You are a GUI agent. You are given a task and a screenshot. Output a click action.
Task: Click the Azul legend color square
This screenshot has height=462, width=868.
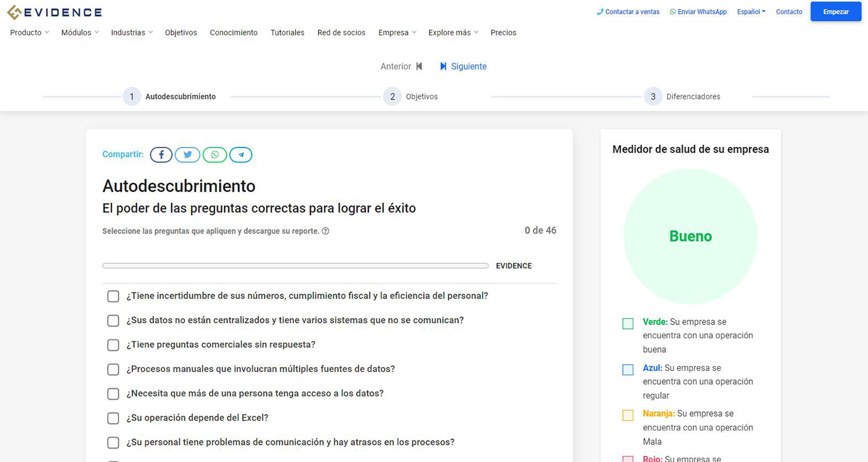[x=628, y=369]
